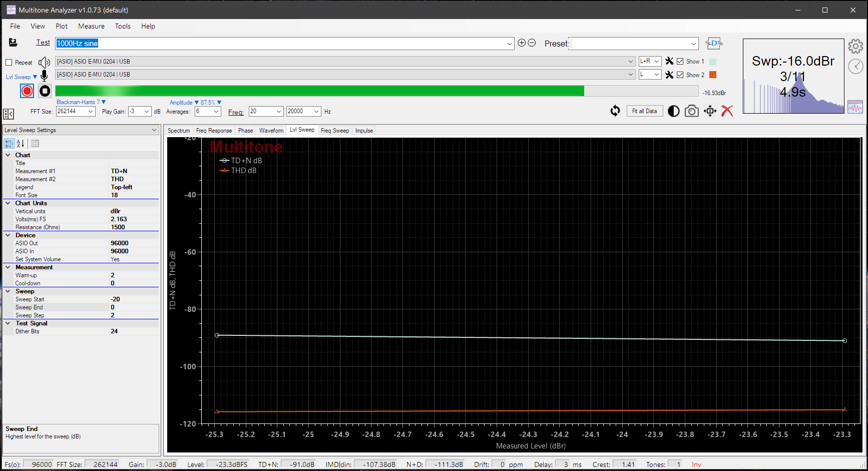Open output device settings wrench icon by Show 1
The width and height of the screenshot is (868, 471).
[x=669, y=61]
